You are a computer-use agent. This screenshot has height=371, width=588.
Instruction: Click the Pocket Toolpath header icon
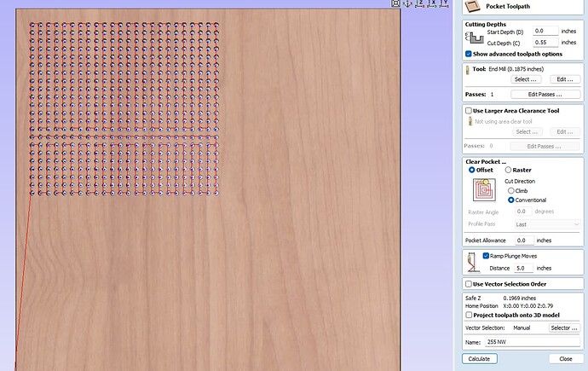click(472, 6)
